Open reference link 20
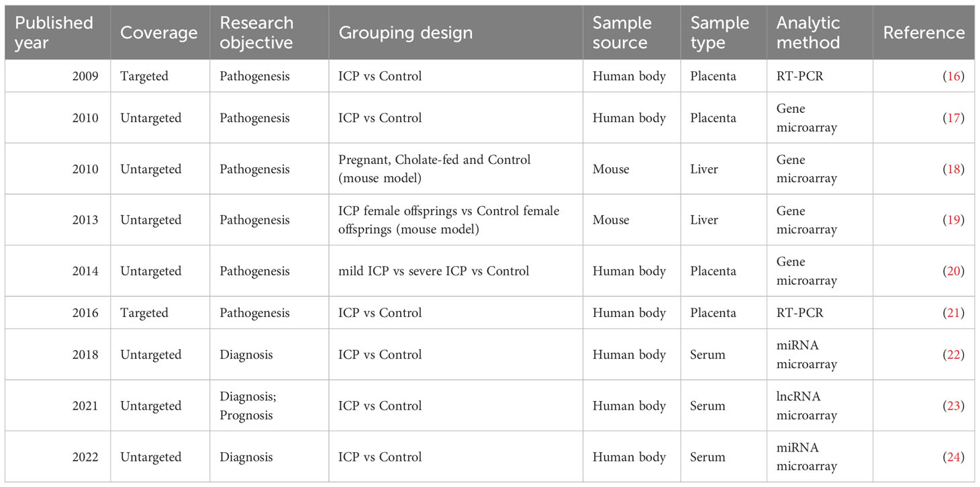The height and width of the screenshot is (487, 980). (x=954, y=271)
